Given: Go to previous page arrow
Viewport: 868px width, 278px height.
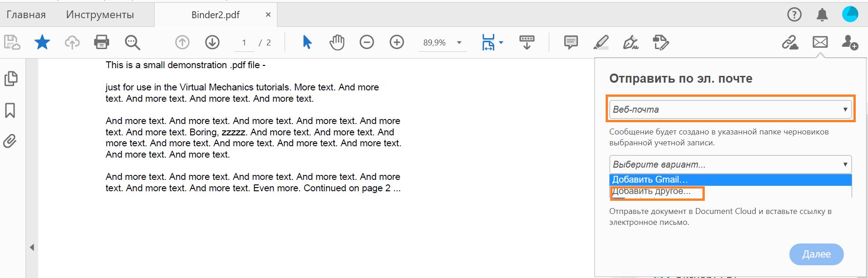Looking at the screenshot, I should point(182,42).
